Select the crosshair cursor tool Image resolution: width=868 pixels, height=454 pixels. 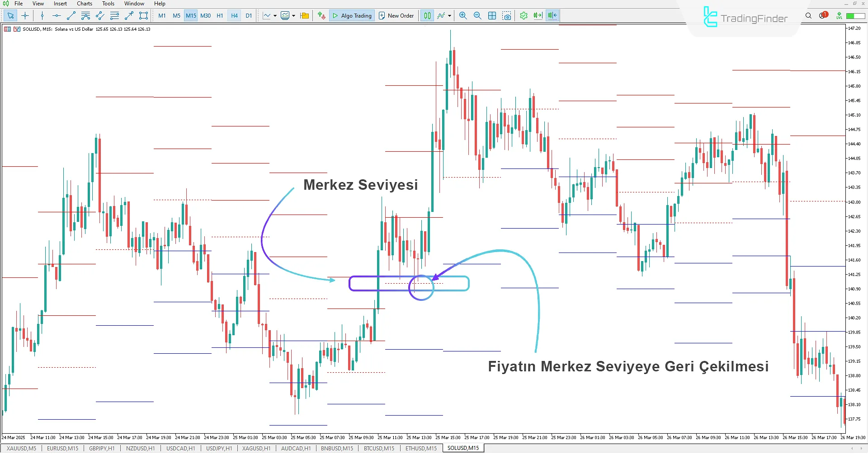[x=25, y=16]
